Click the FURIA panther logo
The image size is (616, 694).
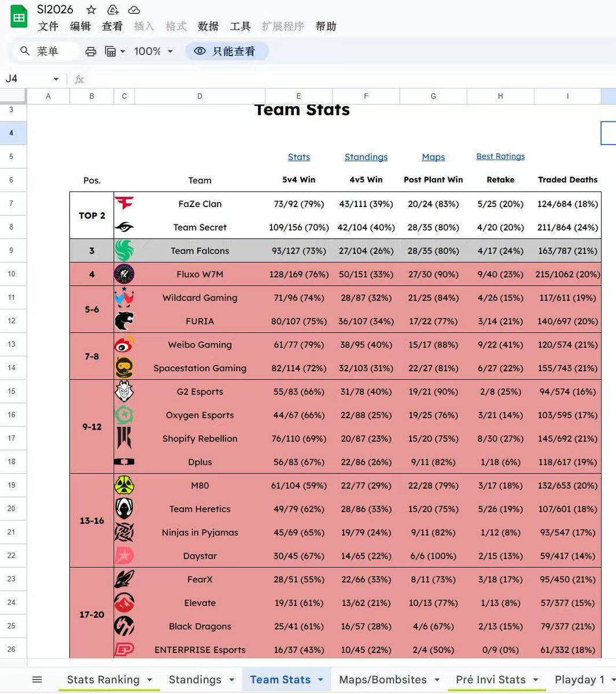pyautogui.click(x=124, y=320)
